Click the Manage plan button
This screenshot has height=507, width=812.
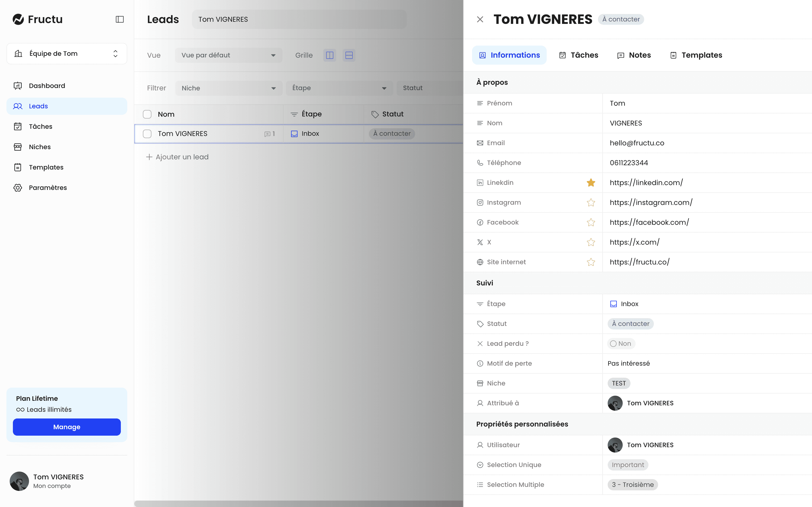[x=67, y=427]
